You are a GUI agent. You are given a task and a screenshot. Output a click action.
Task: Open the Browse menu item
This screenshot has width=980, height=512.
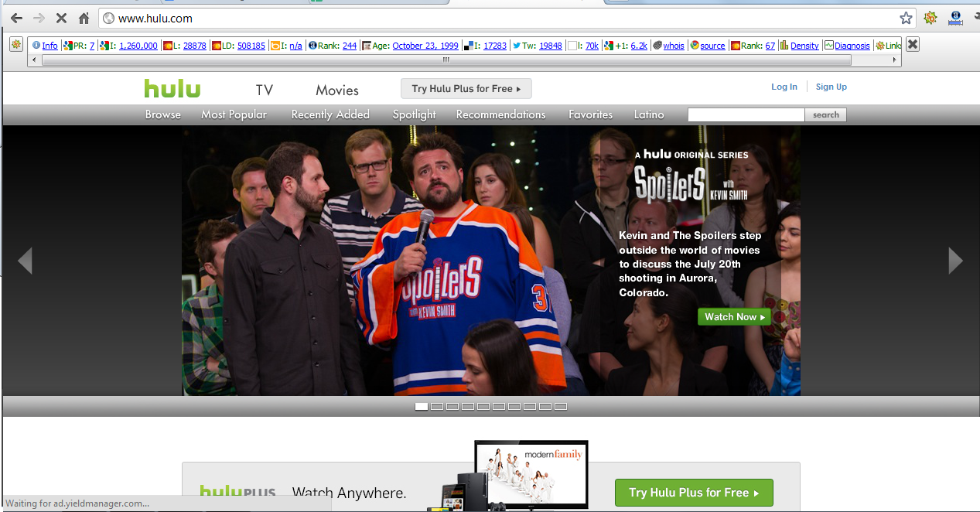[163, 114]
